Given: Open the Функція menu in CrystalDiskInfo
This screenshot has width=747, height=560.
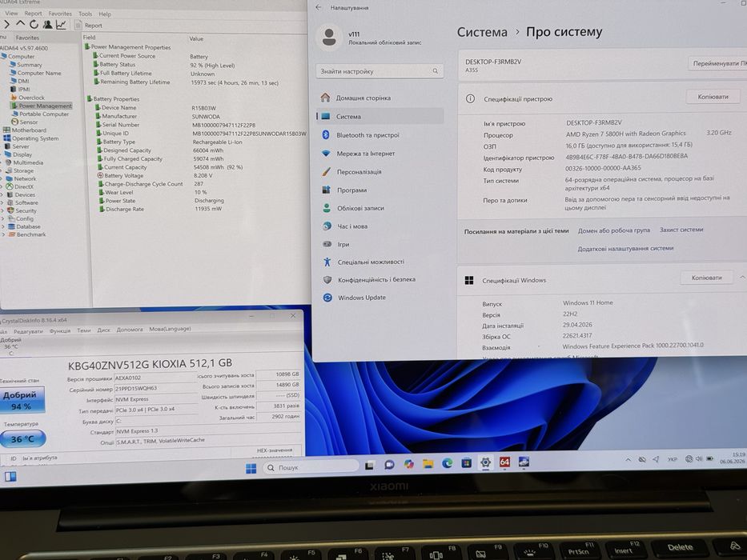Looking at the screenshot, I should (60, 330).
